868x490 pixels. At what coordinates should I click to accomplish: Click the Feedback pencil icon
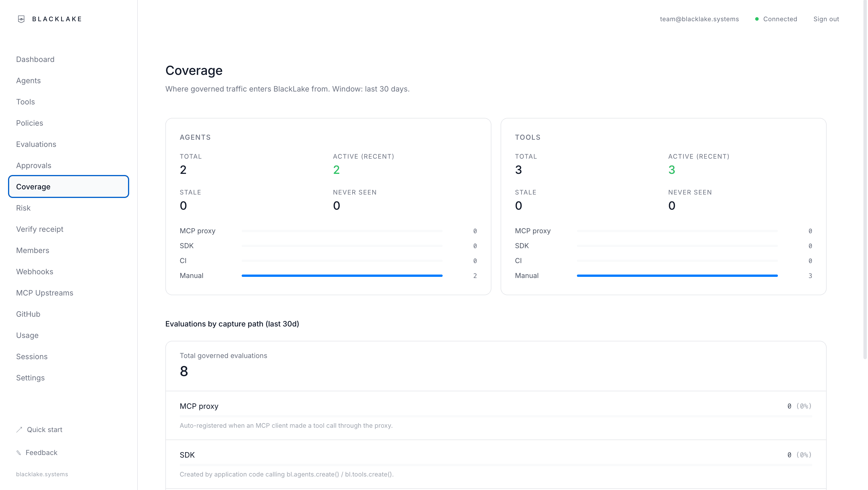click(x=19, y=453)
